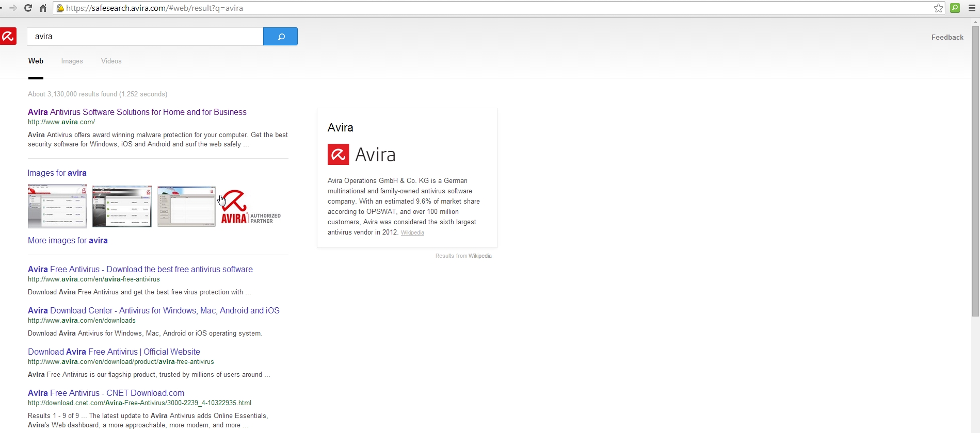Click the "More images for avira" link

click(x=68, y=241)
